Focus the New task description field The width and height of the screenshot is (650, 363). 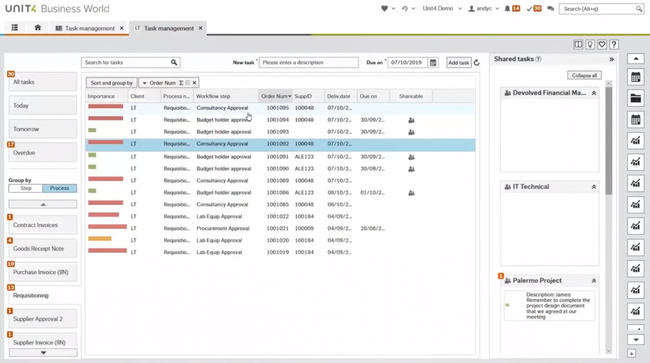tap(308, 63)
